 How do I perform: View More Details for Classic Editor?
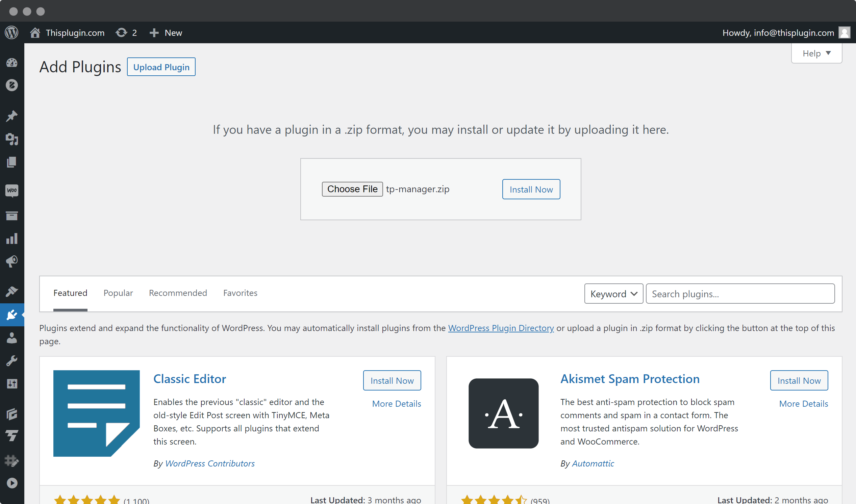tap(396, 403)
